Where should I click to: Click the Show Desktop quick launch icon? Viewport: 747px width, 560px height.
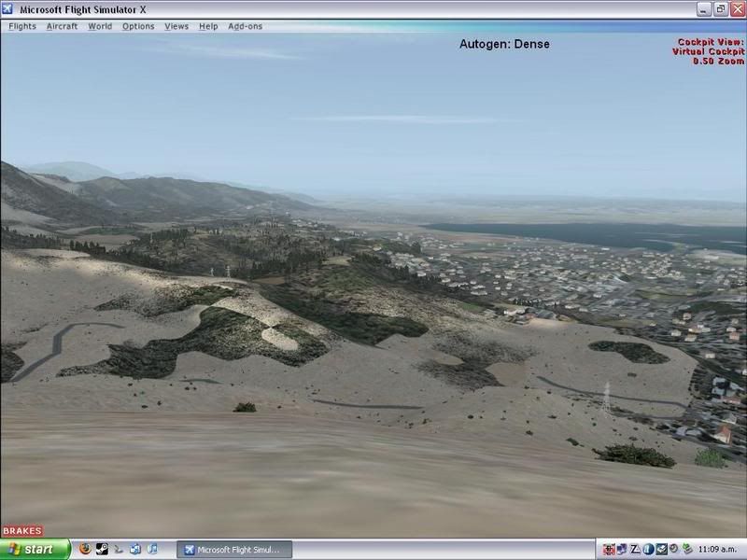click(135, 550)
